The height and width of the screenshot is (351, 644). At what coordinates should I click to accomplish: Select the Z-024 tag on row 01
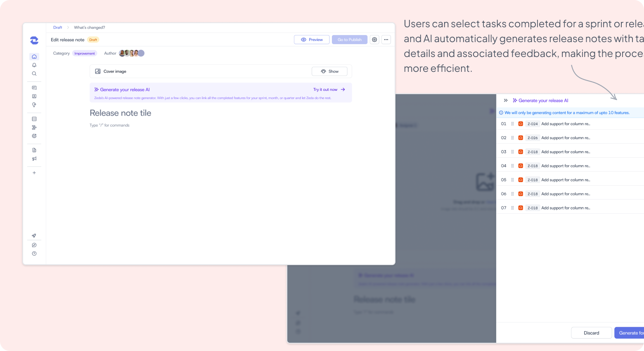pyautogui.click(x=533, y=124)
